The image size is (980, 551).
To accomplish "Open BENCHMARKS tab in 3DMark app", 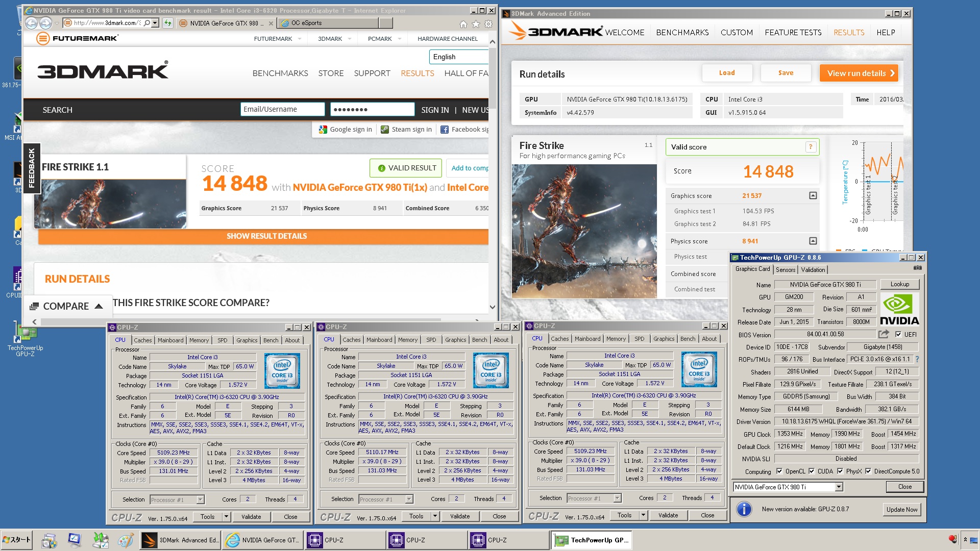I will (682, 32).
